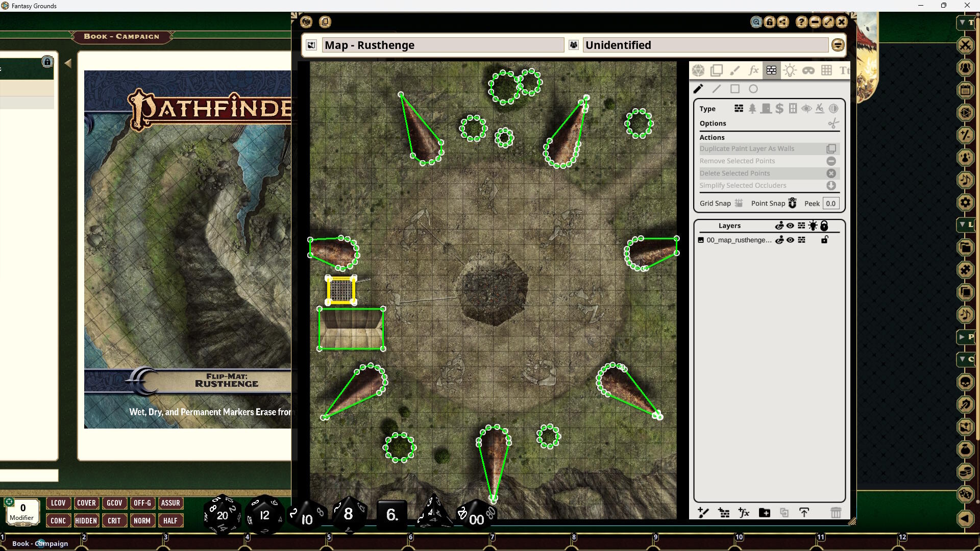The height and width of the screenshot is (551, 980).
Task: Click the HIDDEN modifier button
Action: pos(86,521)
